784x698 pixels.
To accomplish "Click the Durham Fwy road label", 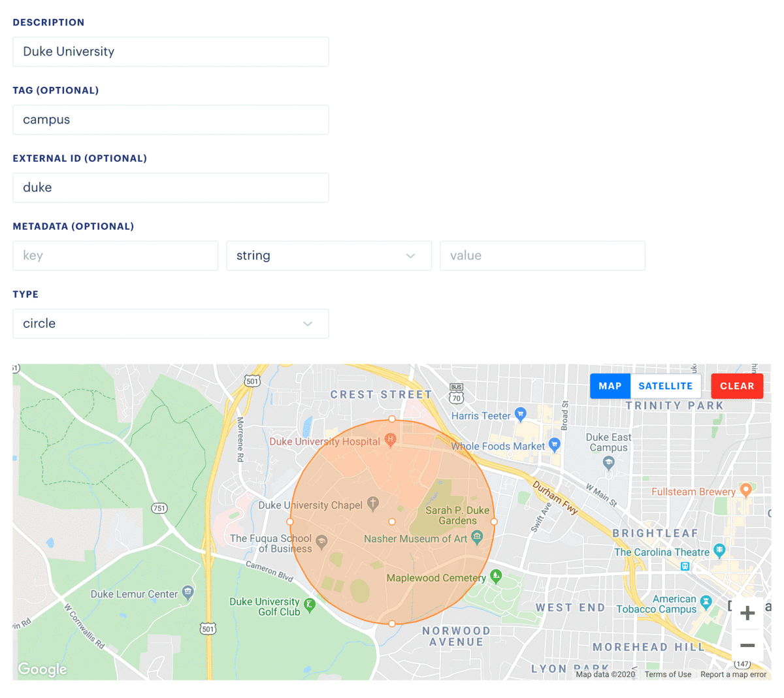I will click(x=555, y=498).
